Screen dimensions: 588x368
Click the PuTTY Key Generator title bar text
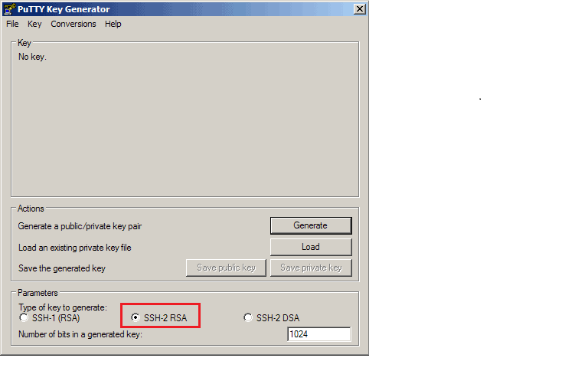click(64, 9)
